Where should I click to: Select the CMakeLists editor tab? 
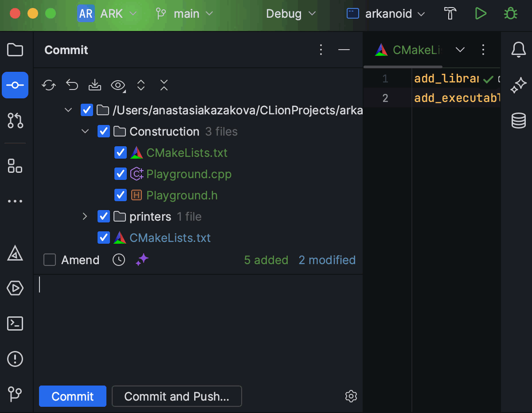[x=408, y=50]
